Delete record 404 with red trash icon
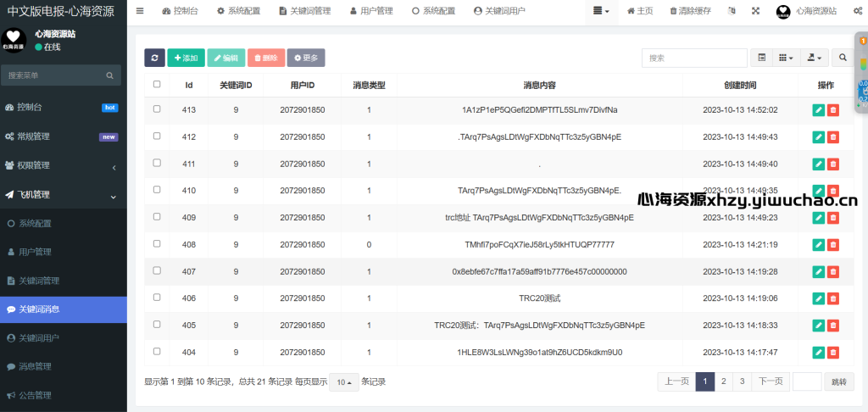This screenshot has height=412, width=868. tap(832, 352)
